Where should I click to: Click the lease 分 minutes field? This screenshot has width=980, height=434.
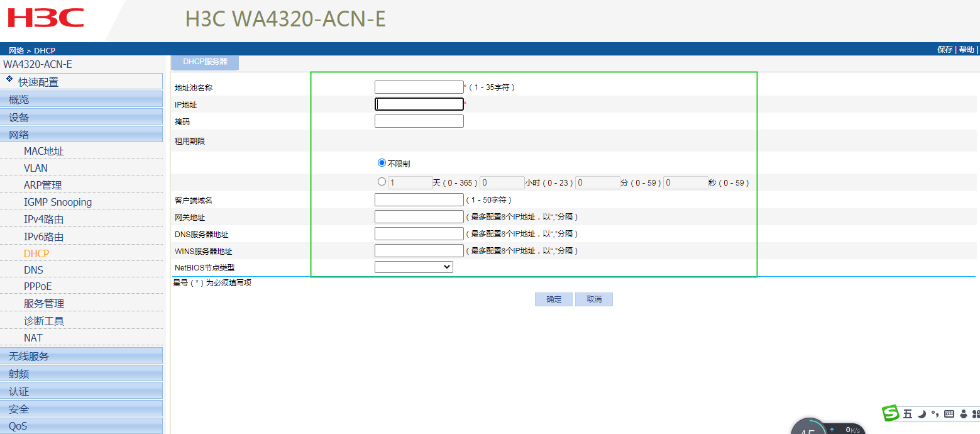pyautogui.click(x=598, y=183)
